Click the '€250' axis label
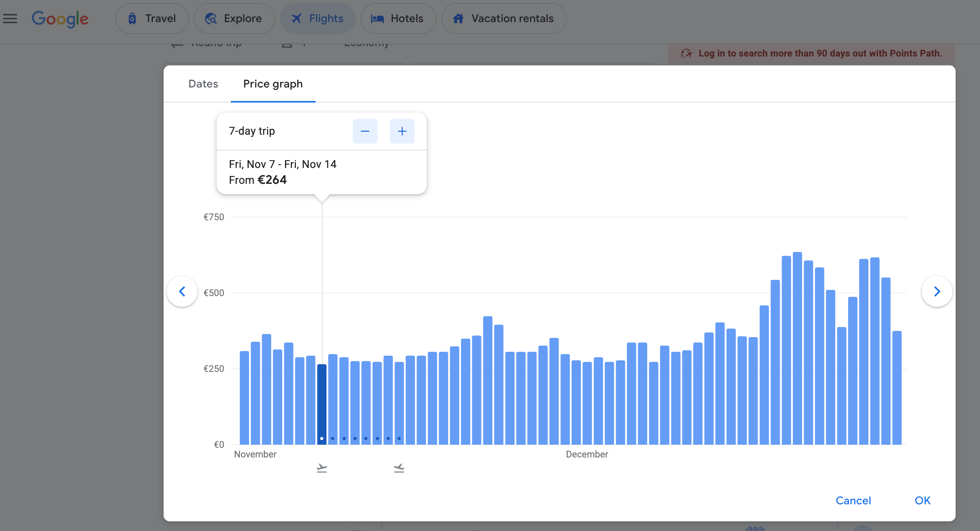This screenshot has width=980, height=531. [214, 368]
